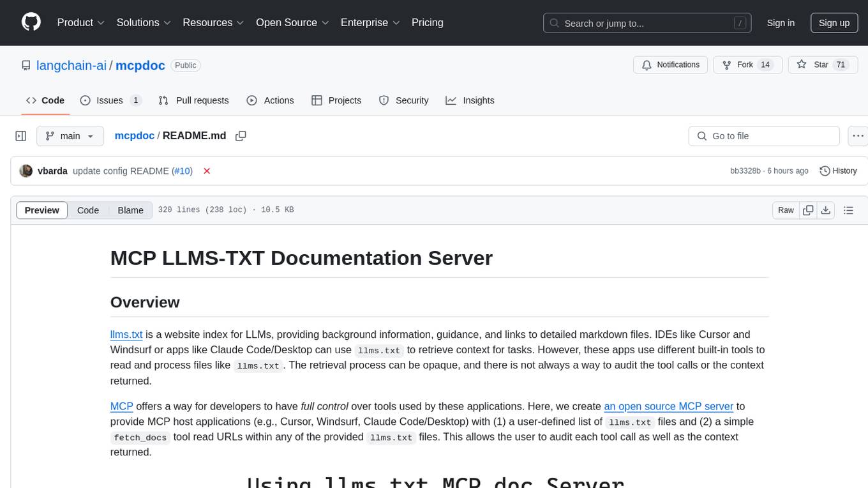Expand the Enterprise menu

[x=370, y=22]
